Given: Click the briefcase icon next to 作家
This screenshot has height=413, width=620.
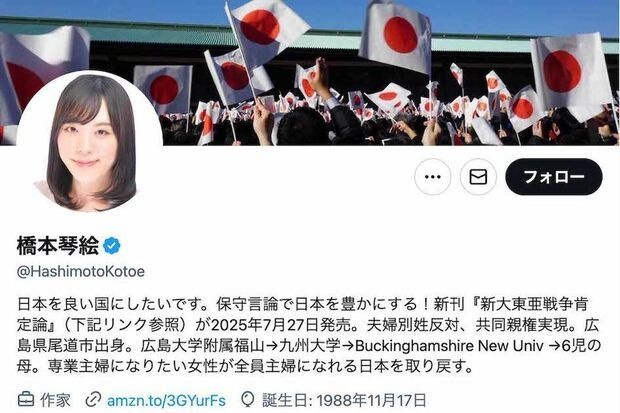Looking at the screenshot, I should tap(26, 400).
